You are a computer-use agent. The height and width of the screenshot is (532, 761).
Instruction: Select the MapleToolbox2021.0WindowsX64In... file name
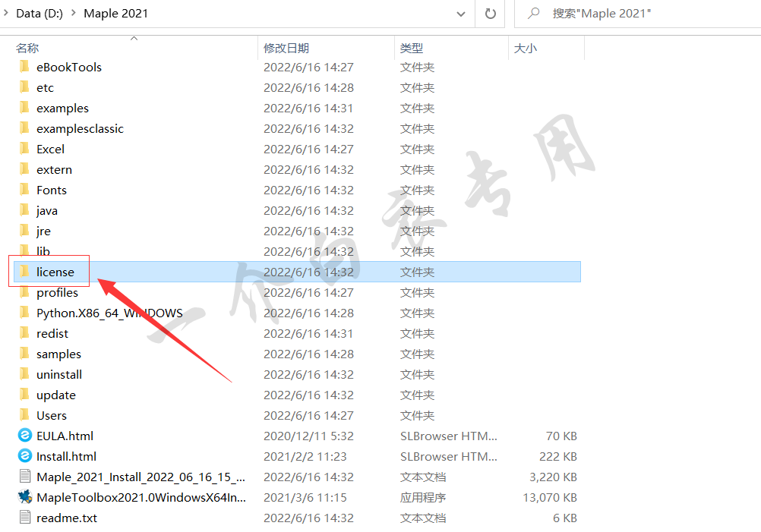141,498
